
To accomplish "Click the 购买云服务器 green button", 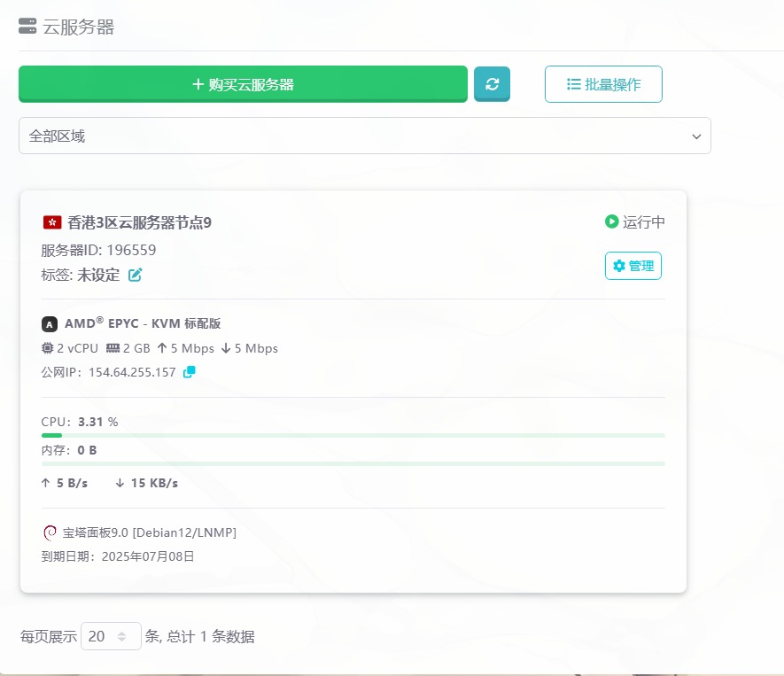I will coord(243,84).
